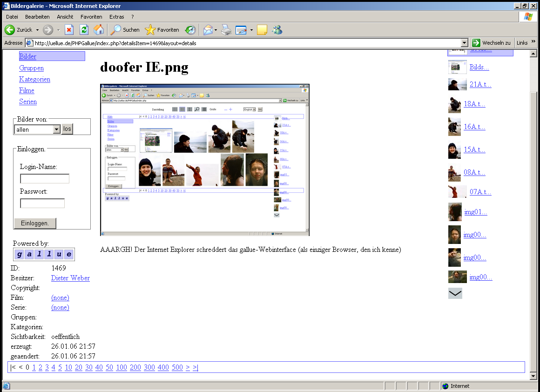The image size is (540, 392).
Task: Open the Mail envelope toolbar icon
Action: point(208,30)
